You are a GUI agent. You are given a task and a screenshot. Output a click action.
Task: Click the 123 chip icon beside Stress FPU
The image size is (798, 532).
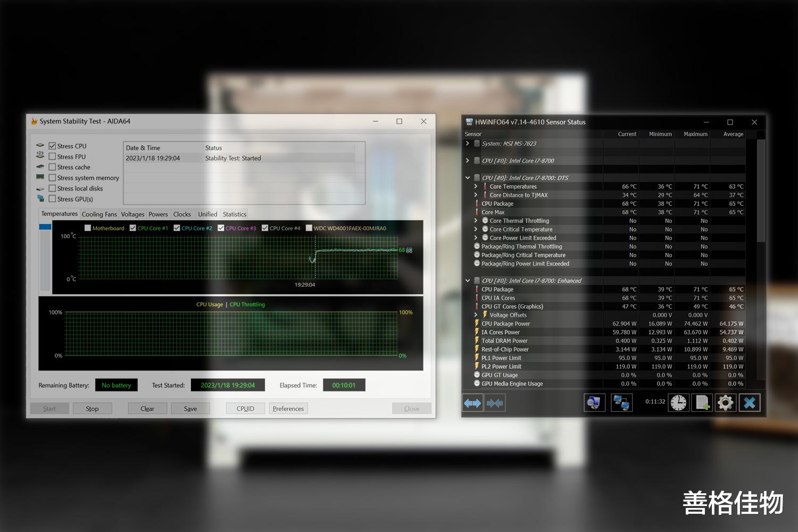40,155
